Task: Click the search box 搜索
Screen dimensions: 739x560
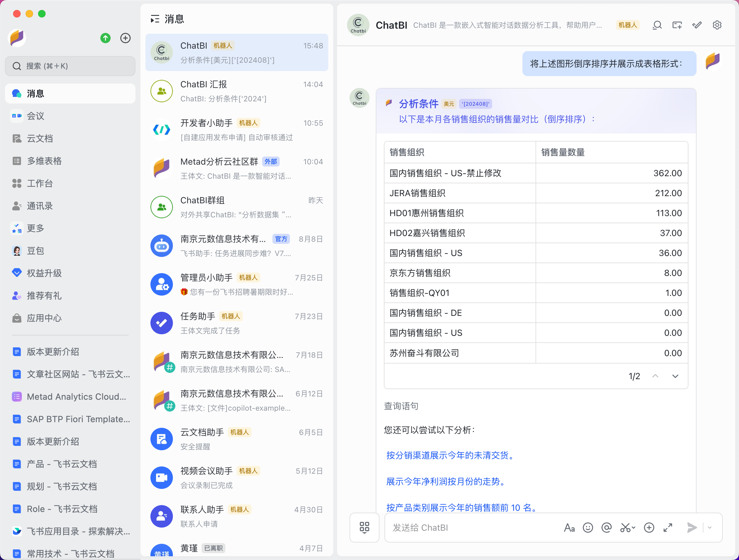Action: 70,66
